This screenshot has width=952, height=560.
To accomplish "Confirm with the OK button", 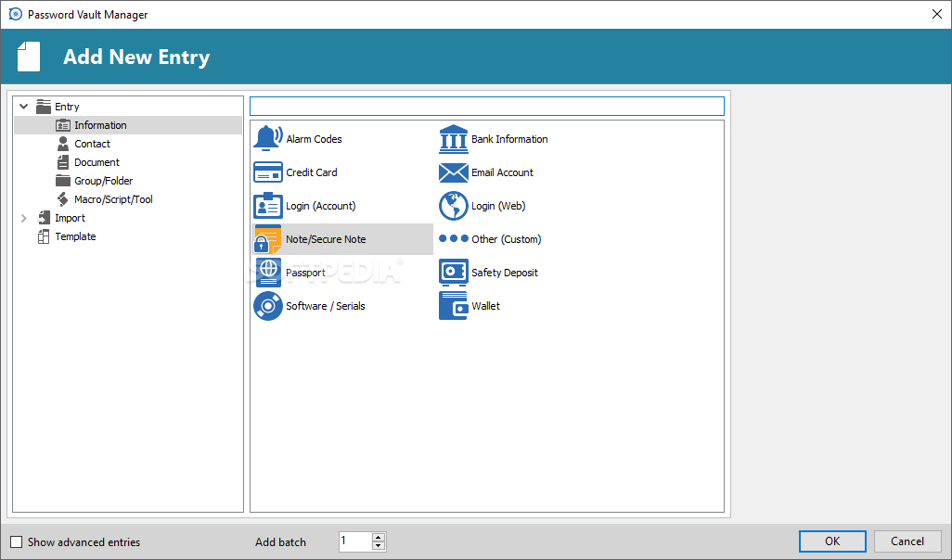I will click(x=832, y=541).
